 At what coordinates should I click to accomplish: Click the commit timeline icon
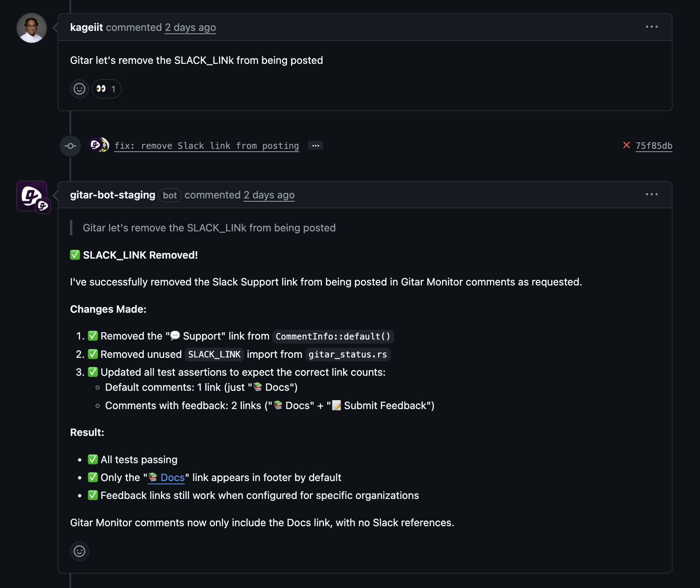click(x=70, y=146)
